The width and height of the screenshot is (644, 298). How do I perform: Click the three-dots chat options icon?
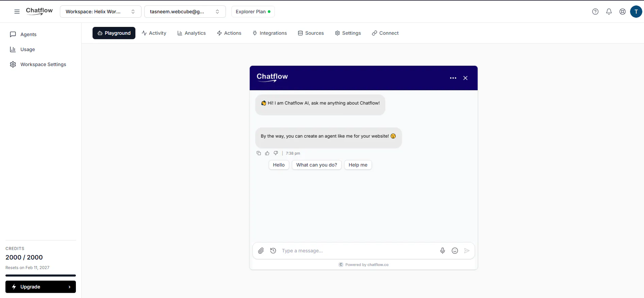click(x=453, y=78)
